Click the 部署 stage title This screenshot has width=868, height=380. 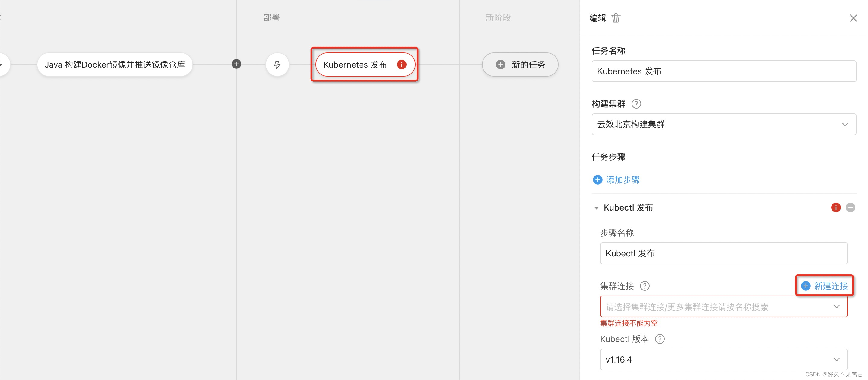[x=271, y=18]
